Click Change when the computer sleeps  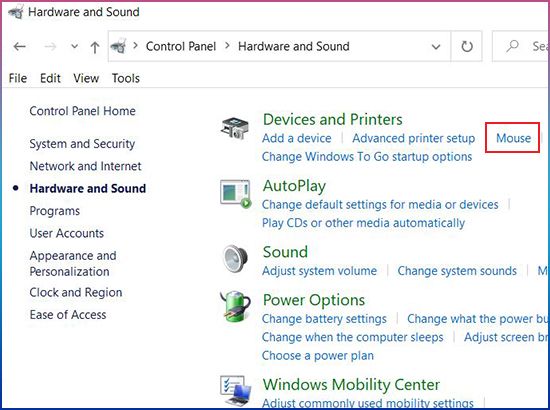pyautogui.click(x=353, y=337)
